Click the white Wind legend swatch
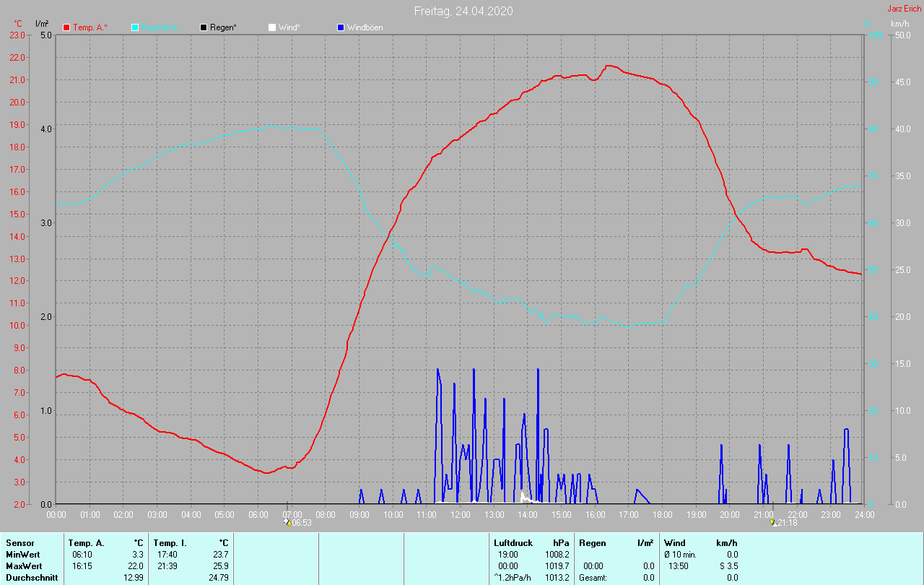This screenshot has width=924, height=585. pyautogui.click(x=271, y=27)
